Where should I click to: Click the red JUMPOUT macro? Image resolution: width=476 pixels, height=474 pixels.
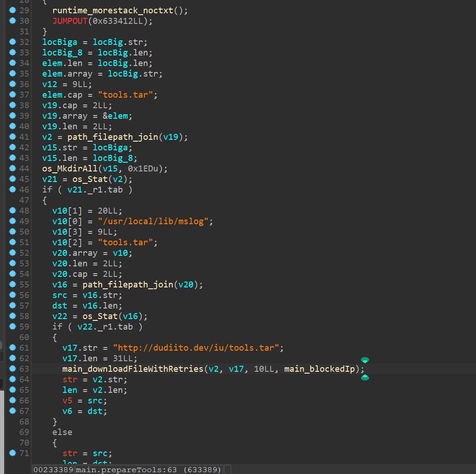(70, 21)
